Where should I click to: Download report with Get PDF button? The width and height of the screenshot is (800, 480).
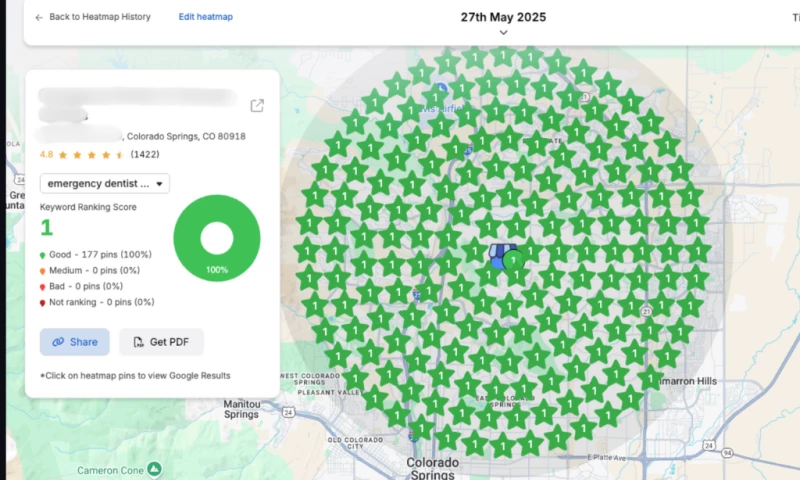point(161,342)
